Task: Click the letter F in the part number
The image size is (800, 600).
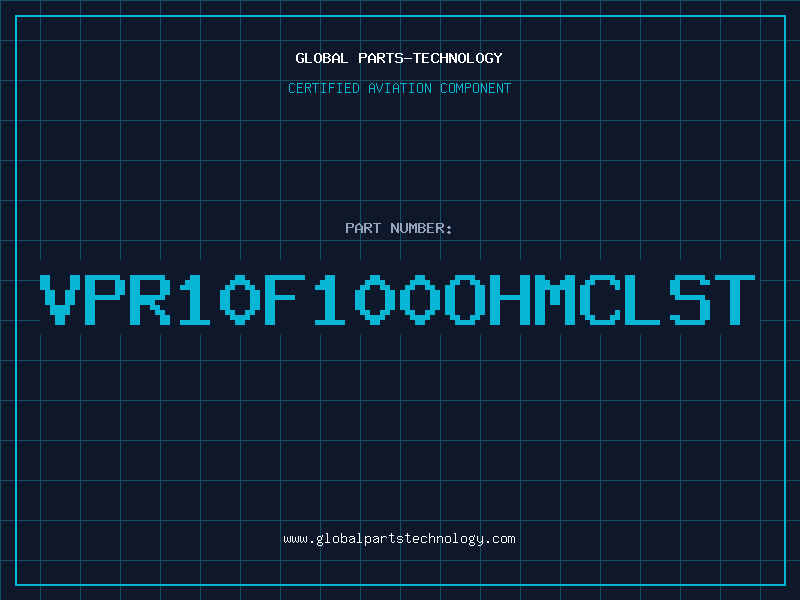Action: coord(284,299)
